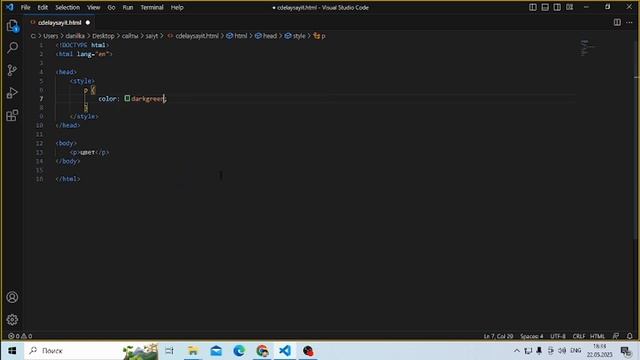Open the editor More Actions ellipsis
Image resolution: width=640 pixels, height=360 pixels.
click(x=629, y=22)
